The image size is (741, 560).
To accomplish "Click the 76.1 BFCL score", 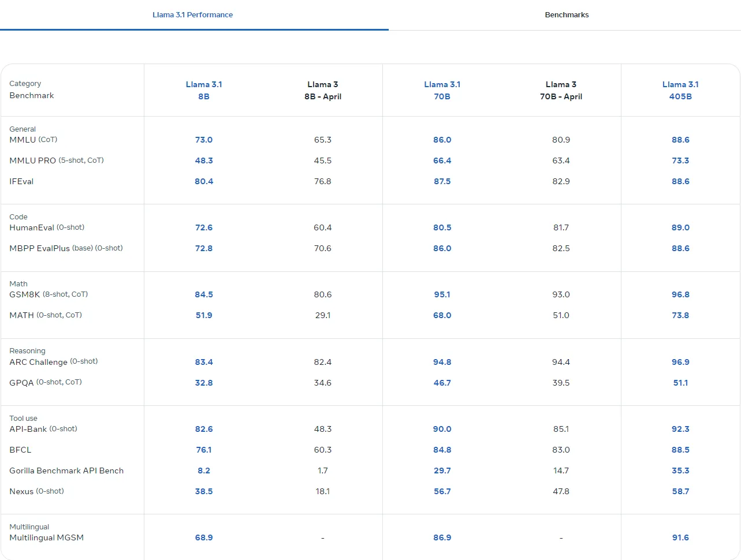I will tap(204, 450).
